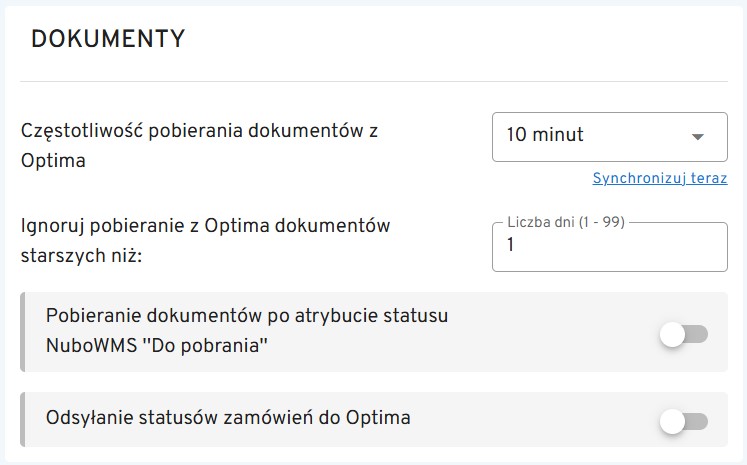Image resolution: width=747 pixels, height=465 pixels.
Task: Click the "Pobieranie dokumentów po atrybucie statusu" text
Action: pyautogui.click(x=246, y=316)
